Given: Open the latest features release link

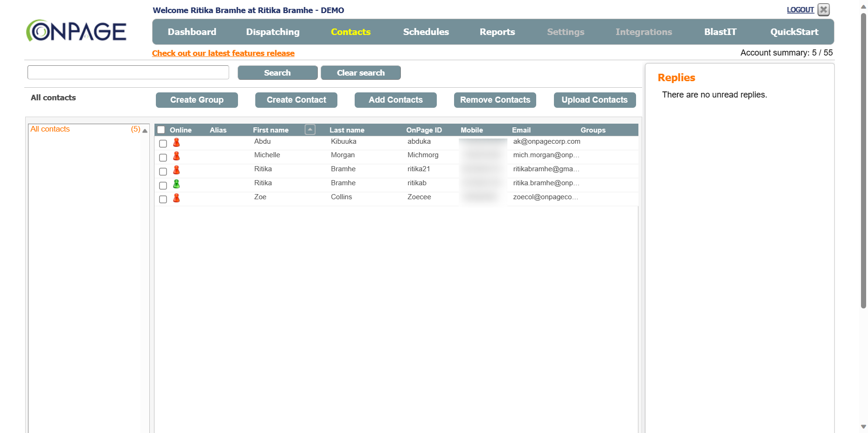Looking at the screenshot, I should coord(223,53).
